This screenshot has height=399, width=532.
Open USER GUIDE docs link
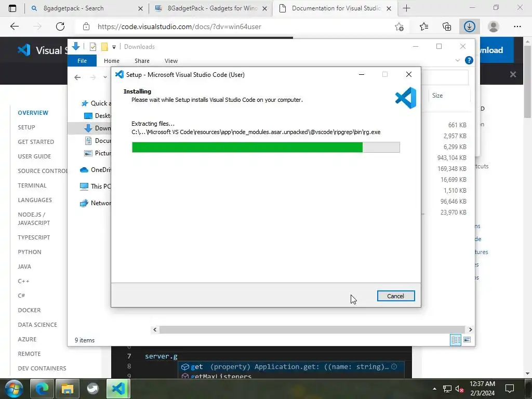[34, 156]
